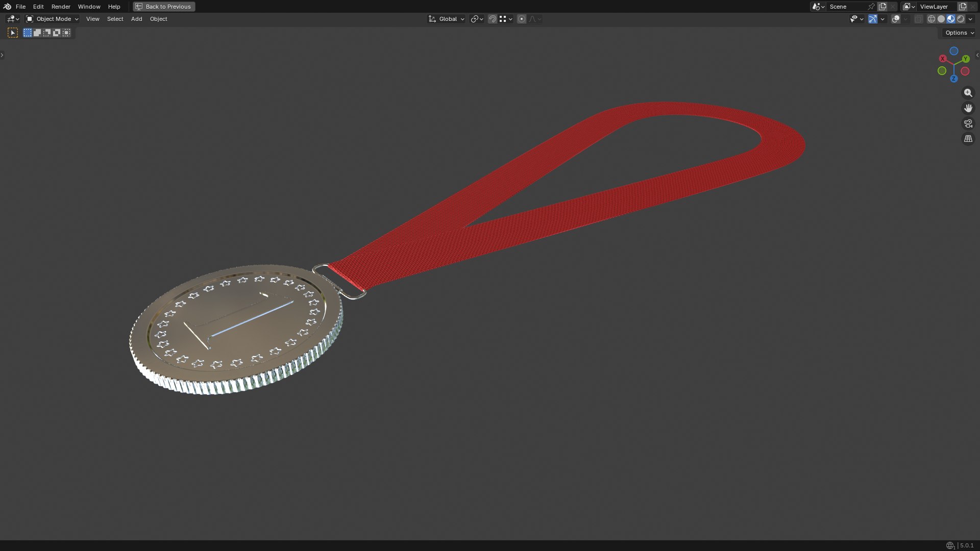Open the Object Mode dropdown
Viewport: 980px width, 551px height.
[52, 19]
